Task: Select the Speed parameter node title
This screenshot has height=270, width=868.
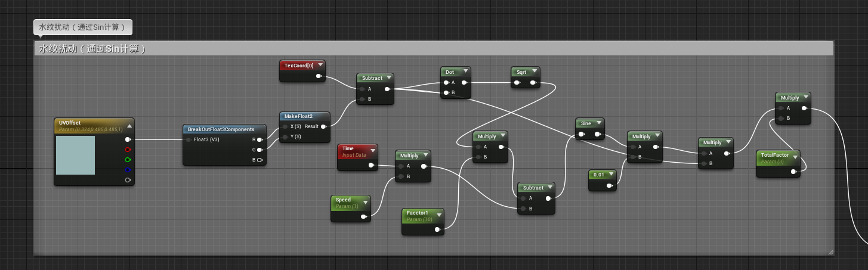Action: (x=344, y=200)
